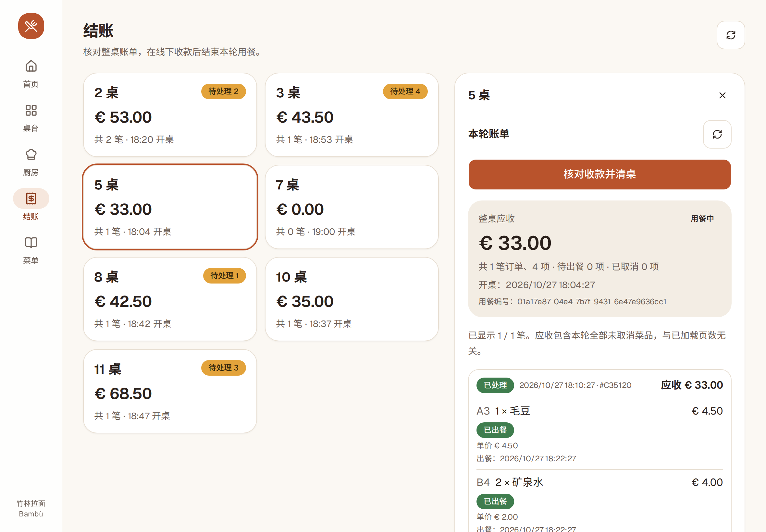The height and width of the screenshot is (532, 766).
Task: Click 待处理 4 badge on 3 桌
Action: pos(405,91)
